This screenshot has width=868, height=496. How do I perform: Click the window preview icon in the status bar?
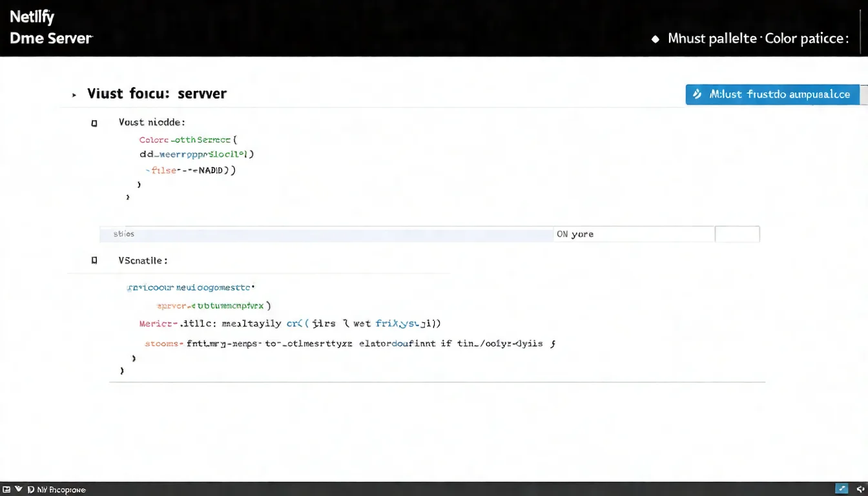click(7, 489)
